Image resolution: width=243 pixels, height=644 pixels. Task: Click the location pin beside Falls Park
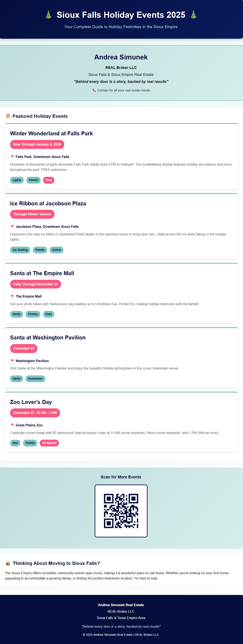coord(12,157)
